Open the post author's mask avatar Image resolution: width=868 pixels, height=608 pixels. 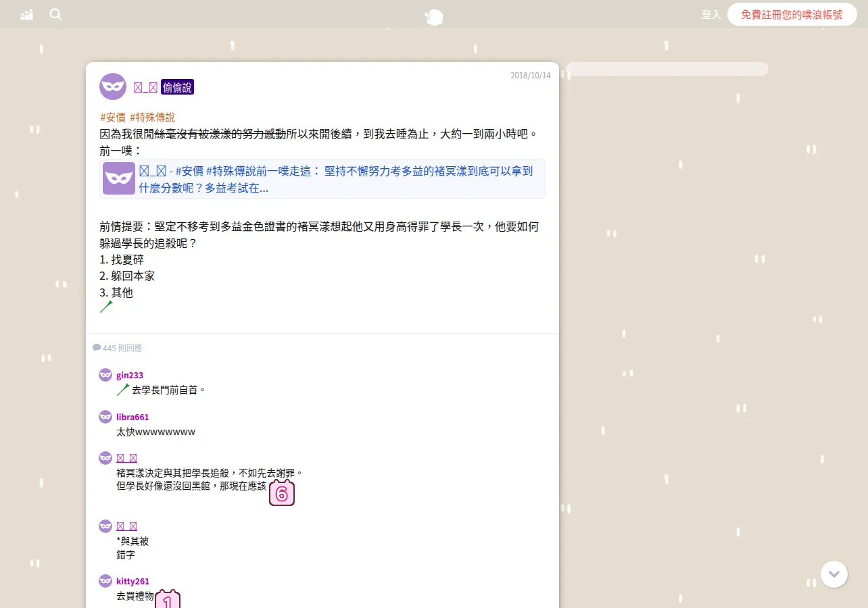113,86
